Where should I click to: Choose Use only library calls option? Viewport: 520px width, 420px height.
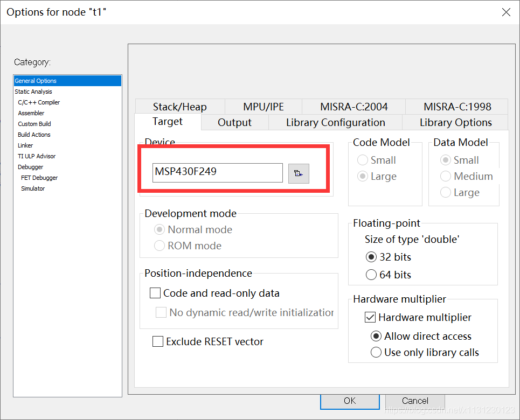[376, 353]
